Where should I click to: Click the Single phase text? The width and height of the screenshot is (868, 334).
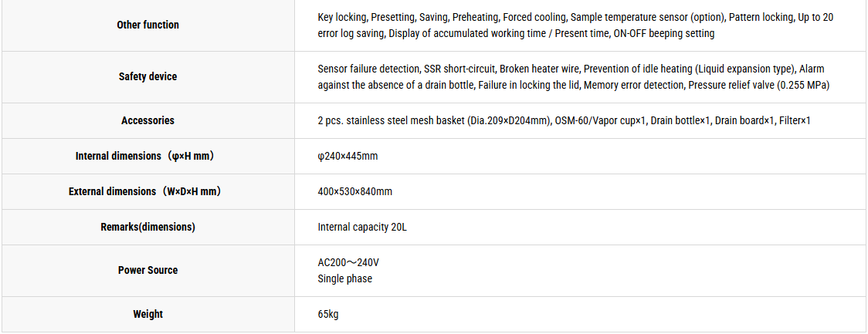345,278
